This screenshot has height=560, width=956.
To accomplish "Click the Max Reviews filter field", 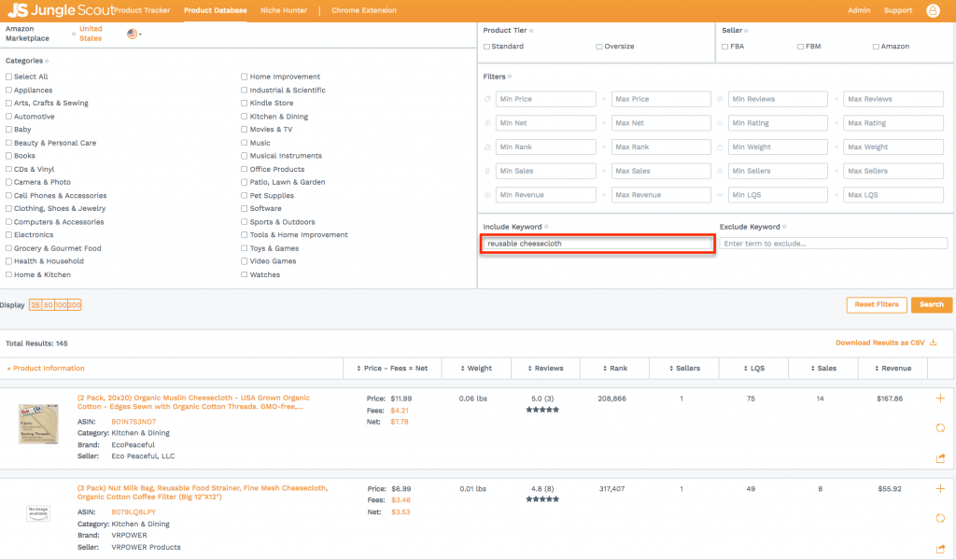I will (x=893, y=99).
